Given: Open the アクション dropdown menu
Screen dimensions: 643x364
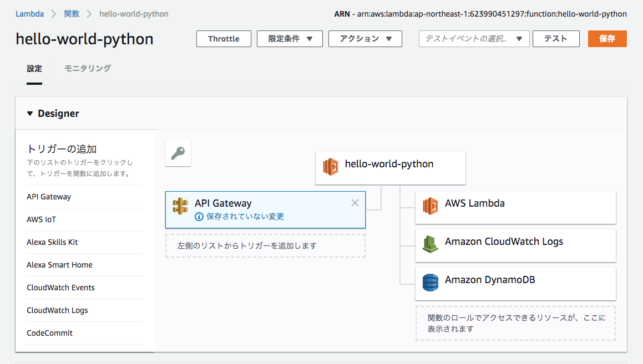Looking at the screenshot, I should click(365, 39).
